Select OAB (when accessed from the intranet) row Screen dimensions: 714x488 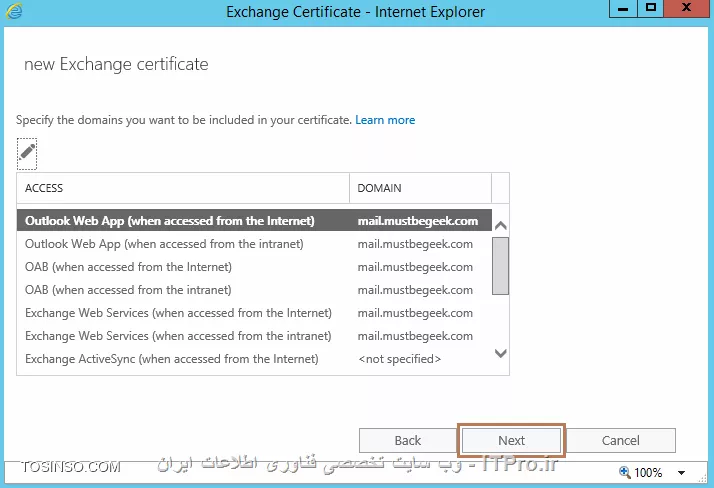[x=254, y=290]
